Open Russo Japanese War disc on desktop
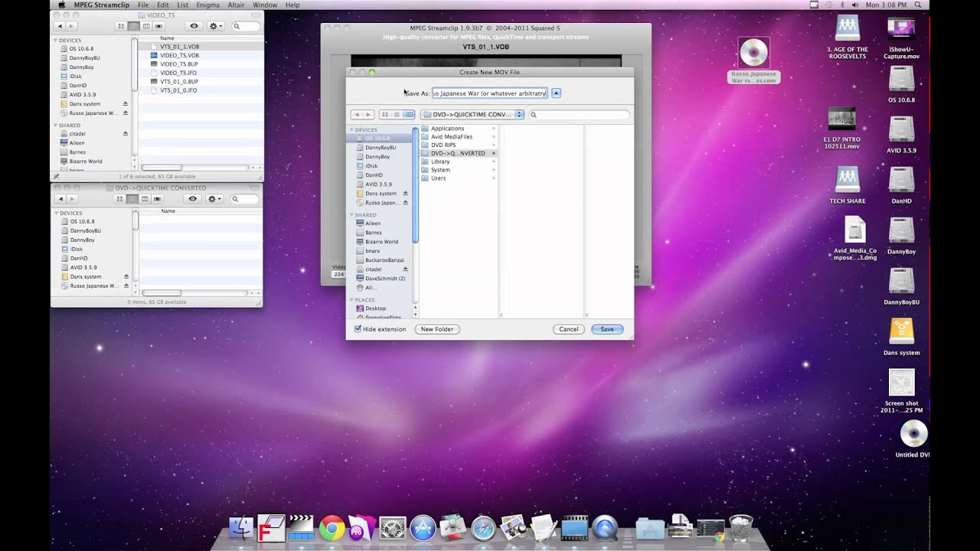 click(x=753, y=54)
